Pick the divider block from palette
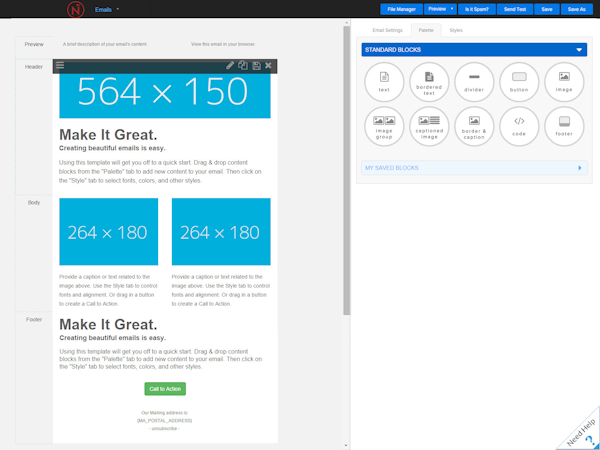This screenshot has height=450, width=600. click(474, 82)
